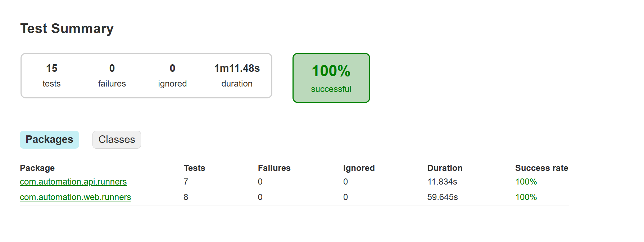Viewport: 644px width, 242px height.
Task: Click the 0 ignored counter
Action: (x=172, y=75)
